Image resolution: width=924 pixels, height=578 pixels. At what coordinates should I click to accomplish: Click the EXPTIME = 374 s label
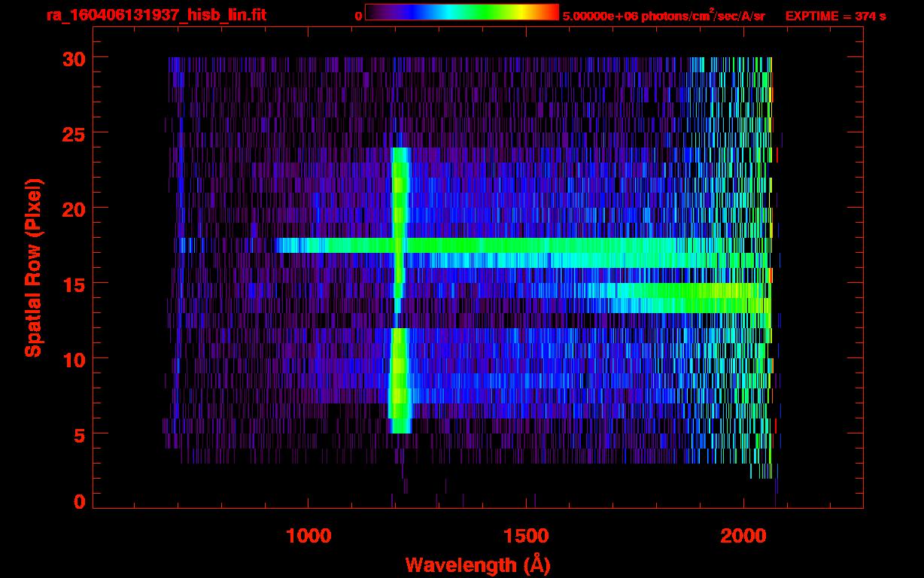coord(835,16)
